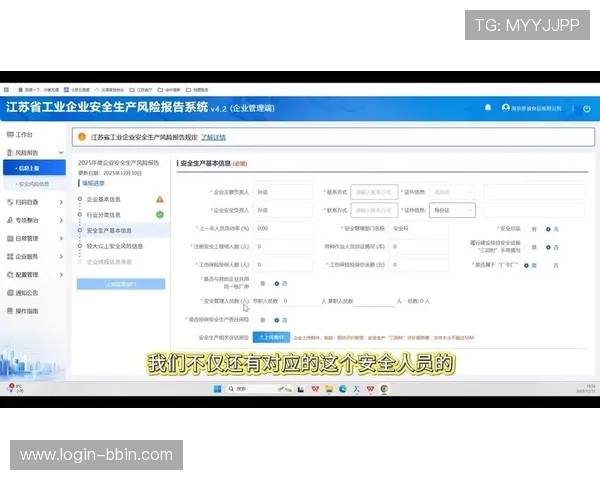This screenshot has width=600, height=480.
Task: Open the 工作台 menu item
Action: [24, 134]
